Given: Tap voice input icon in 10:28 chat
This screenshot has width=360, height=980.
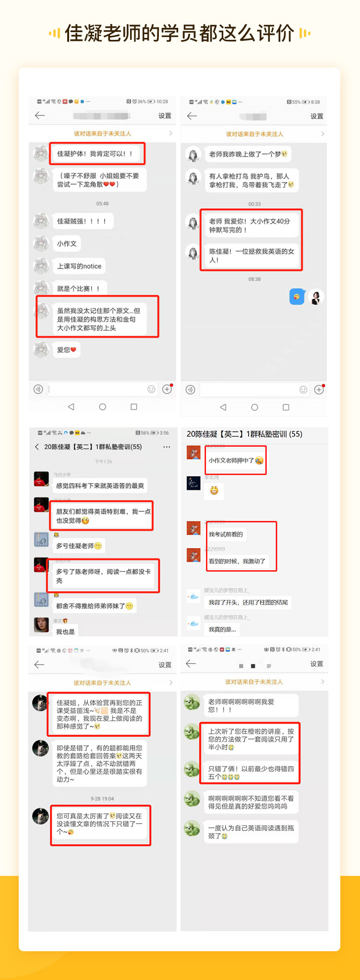Looking at the screenshot, I should coord(38,389).
